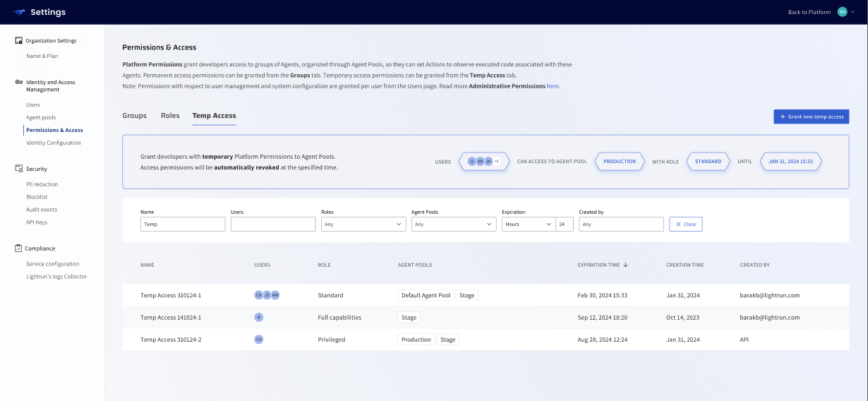The image size is (868, 401).
Task: Expand the Roles filter dropdown
Action: coord(363,224)
